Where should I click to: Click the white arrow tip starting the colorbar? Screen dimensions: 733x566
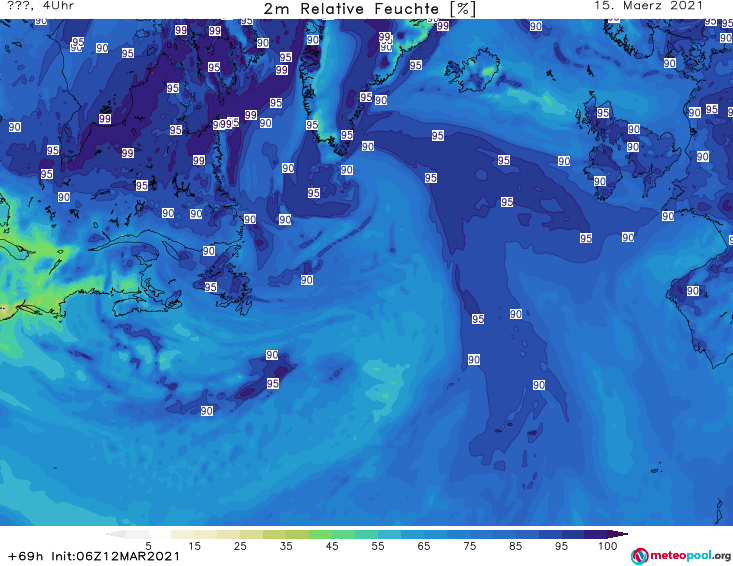(x=115, y=534)
